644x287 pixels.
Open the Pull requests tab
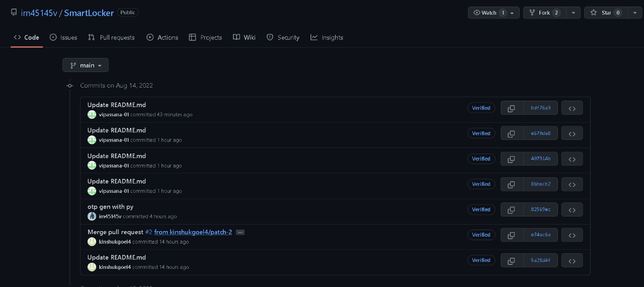pyautogui.click(x=111, y=37)
